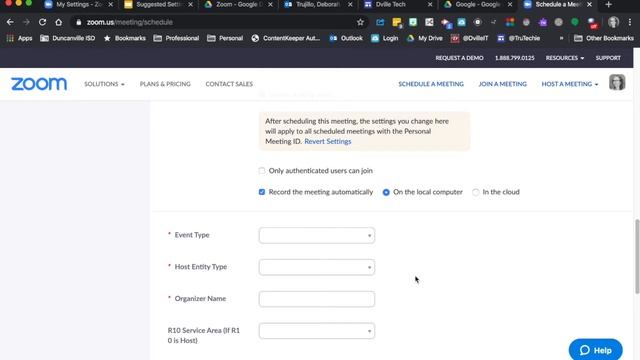
Task: Click the 1.888.799.0125 phone number
Action: click(514, 58)
